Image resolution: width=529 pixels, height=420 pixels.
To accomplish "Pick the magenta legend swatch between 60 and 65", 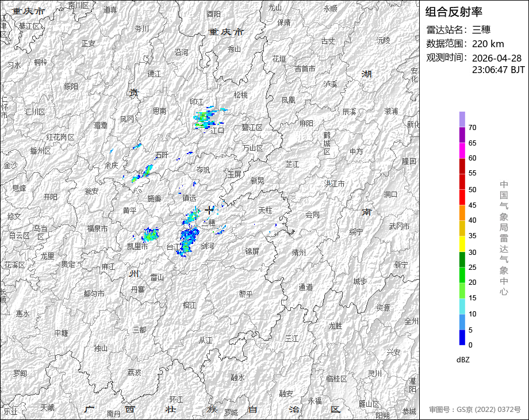I will pos(462,151).
